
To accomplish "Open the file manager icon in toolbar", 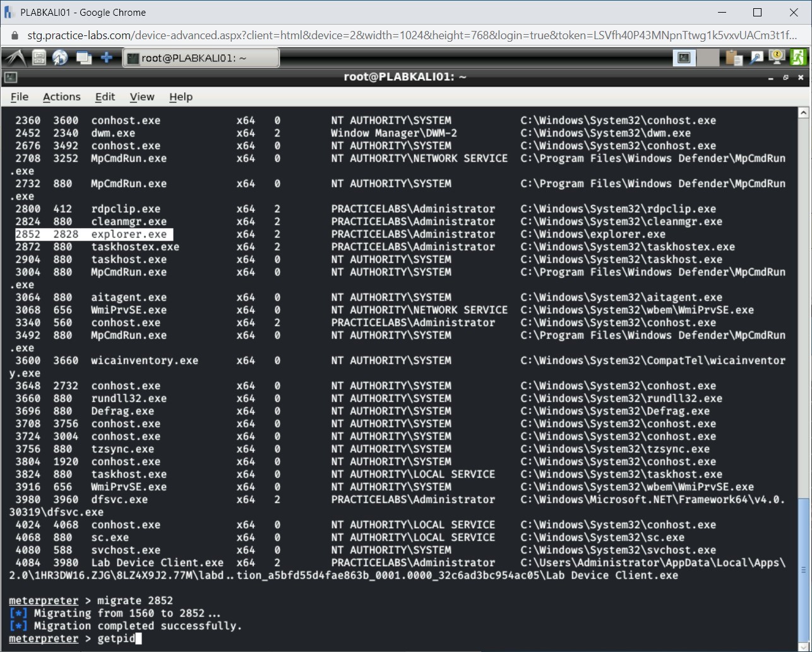I will click(x=38, y=57).
